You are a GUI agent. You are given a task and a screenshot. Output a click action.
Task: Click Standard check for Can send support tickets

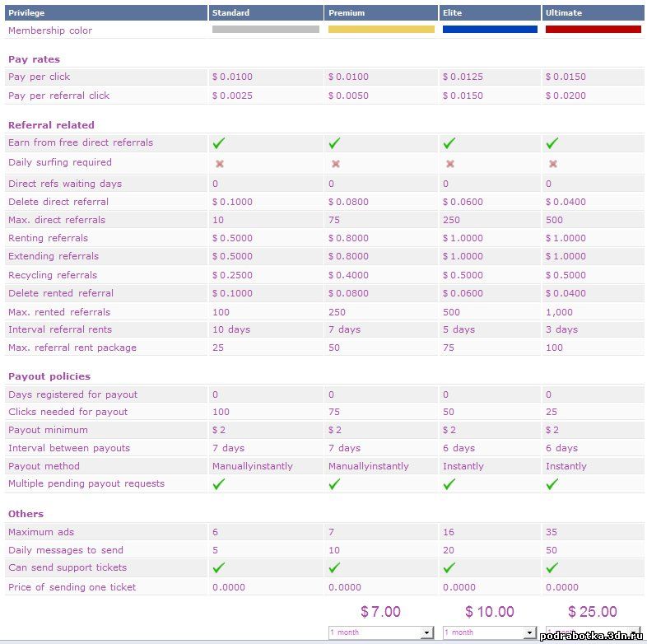(x=219, y=567)
